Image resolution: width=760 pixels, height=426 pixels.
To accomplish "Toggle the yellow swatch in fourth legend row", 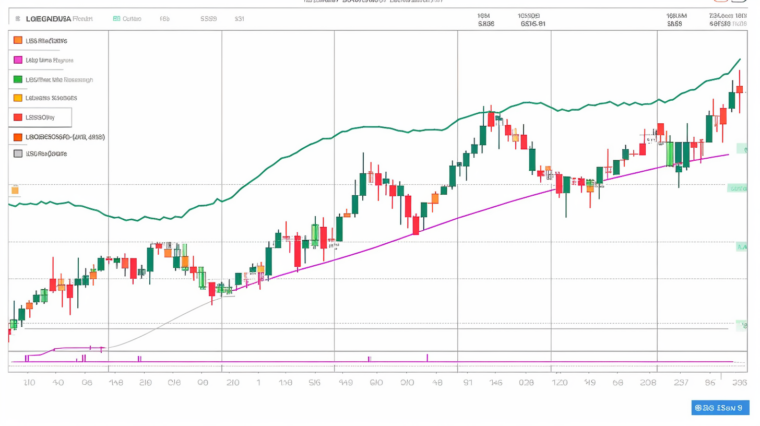I will pos(18,98).
